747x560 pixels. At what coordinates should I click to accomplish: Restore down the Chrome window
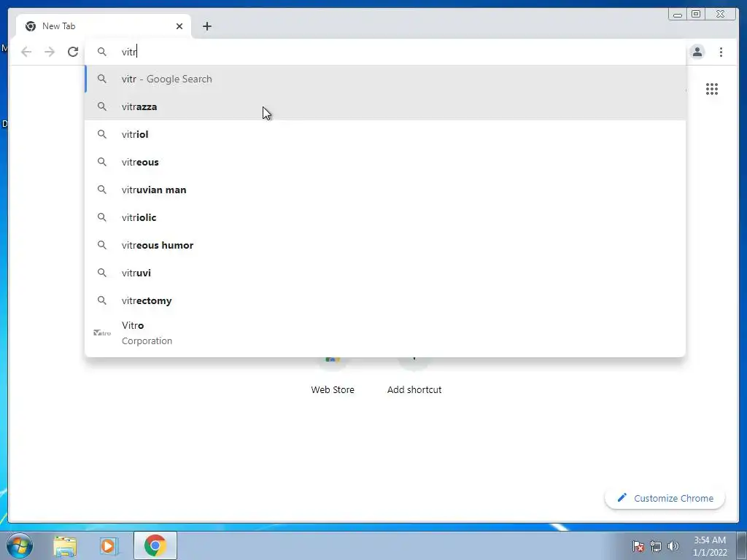[695, 15]
